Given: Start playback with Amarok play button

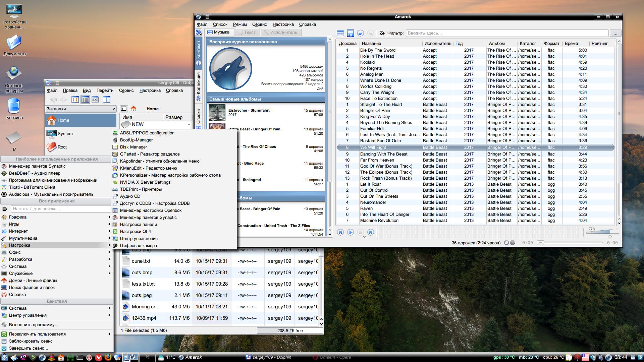Looking at the screenshot, I should click(351, 232).
